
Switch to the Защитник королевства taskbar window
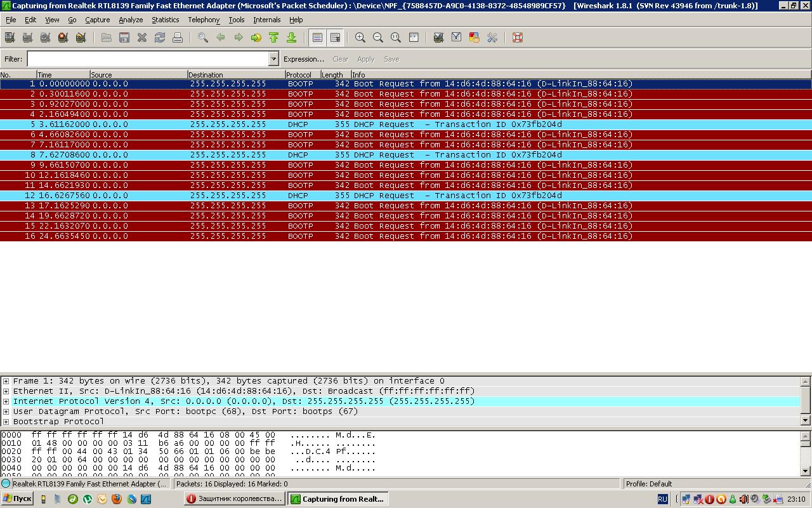pos(235,499)
